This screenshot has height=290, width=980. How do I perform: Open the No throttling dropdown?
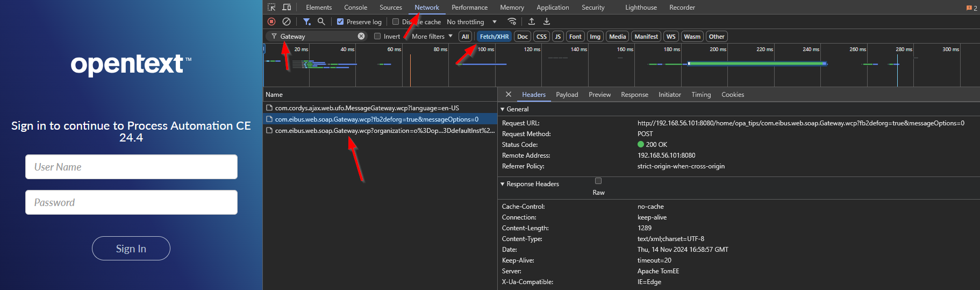click(x=471, y=22)
